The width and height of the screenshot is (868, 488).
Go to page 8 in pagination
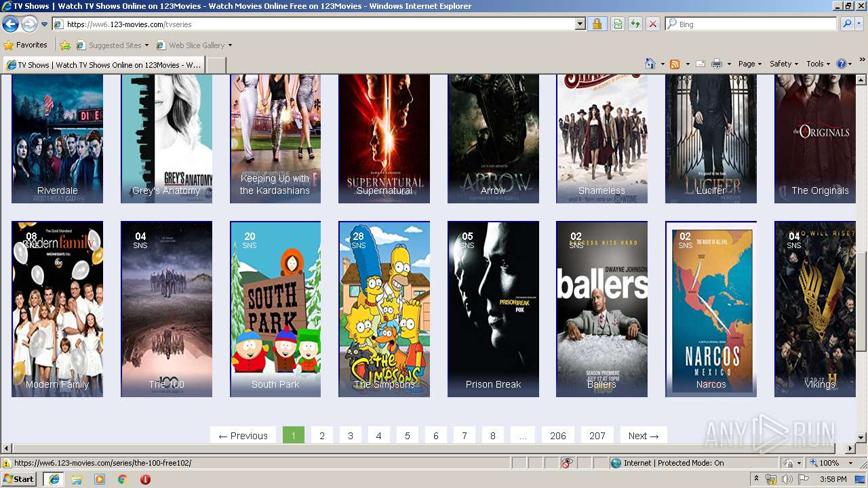click(x=493, y=436)
